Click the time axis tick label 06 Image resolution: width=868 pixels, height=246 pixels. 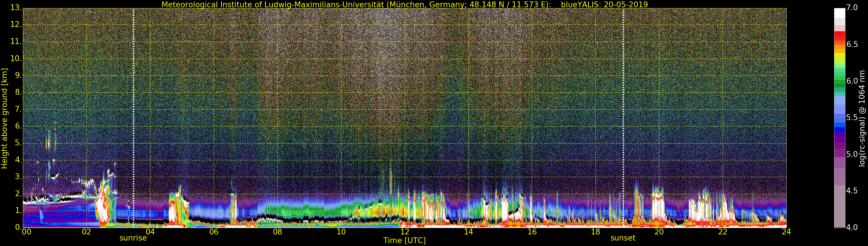(x=214, y=232)
